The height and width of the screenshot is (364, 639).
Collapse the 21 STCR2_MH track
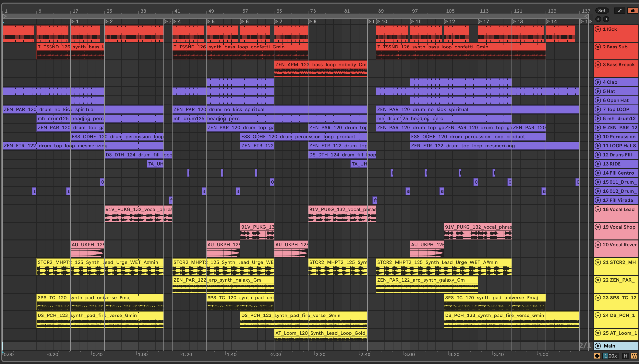pyautogui.click(x=598, y=262)
